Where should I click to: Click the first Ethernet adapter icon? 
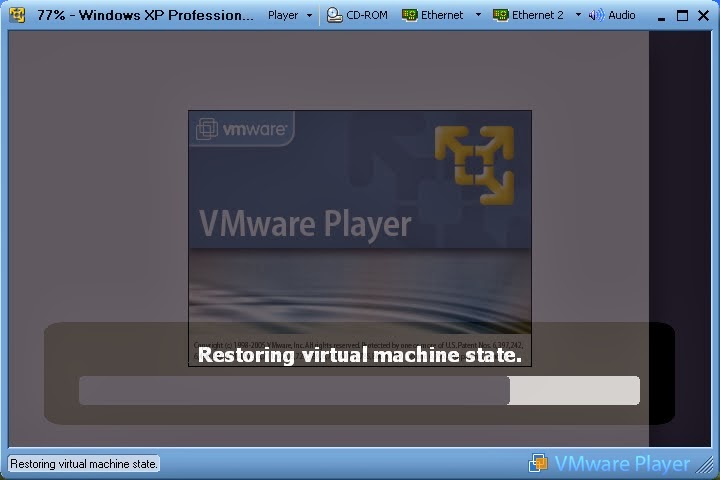pos(409,15)
